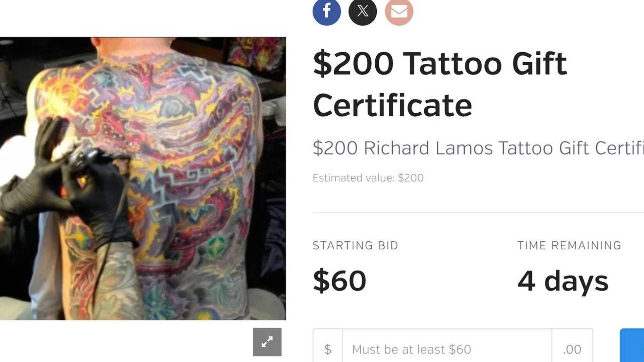
Task: Click the .00 suffix of bid field
Action: tap(572, 349)
